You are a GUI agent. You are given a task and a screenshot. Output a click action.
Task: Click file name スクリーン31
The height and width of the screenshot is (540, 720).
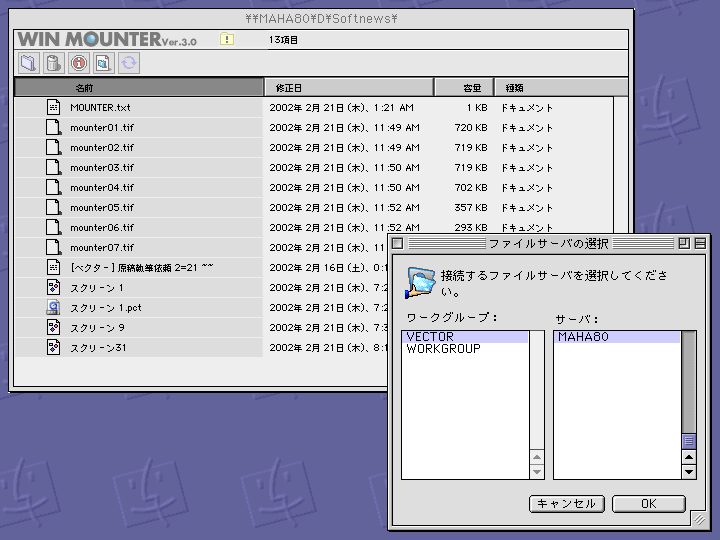pos(98,348)
